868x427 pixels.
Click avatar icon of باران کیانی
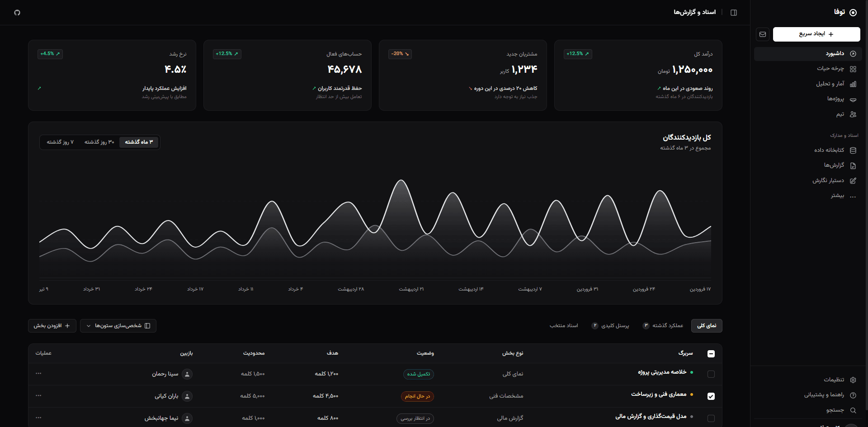pyautogui.click(x=187, y=396)
